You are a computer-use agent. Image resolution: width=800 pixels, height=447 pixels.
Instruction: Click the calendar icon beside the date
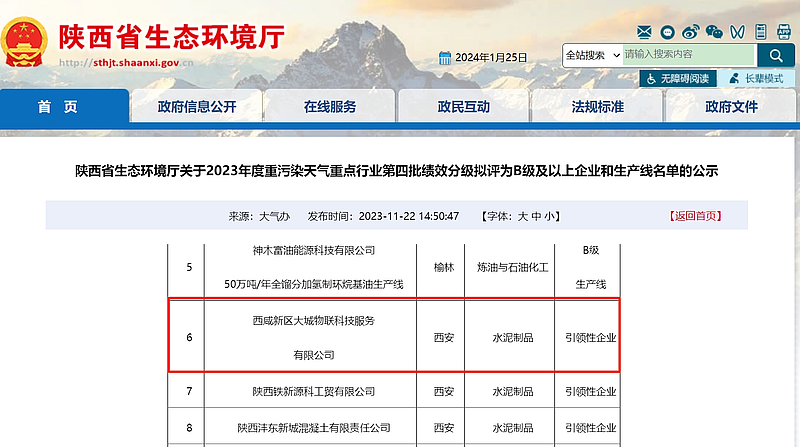(443, 59)
